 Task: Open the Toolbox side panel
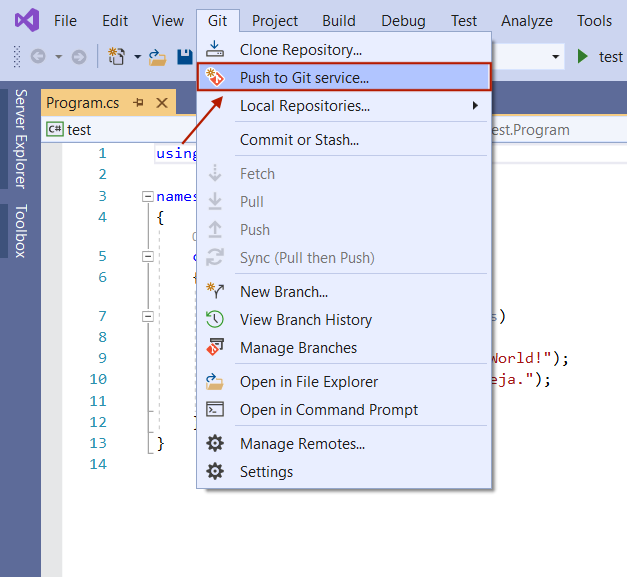(20, 231)
